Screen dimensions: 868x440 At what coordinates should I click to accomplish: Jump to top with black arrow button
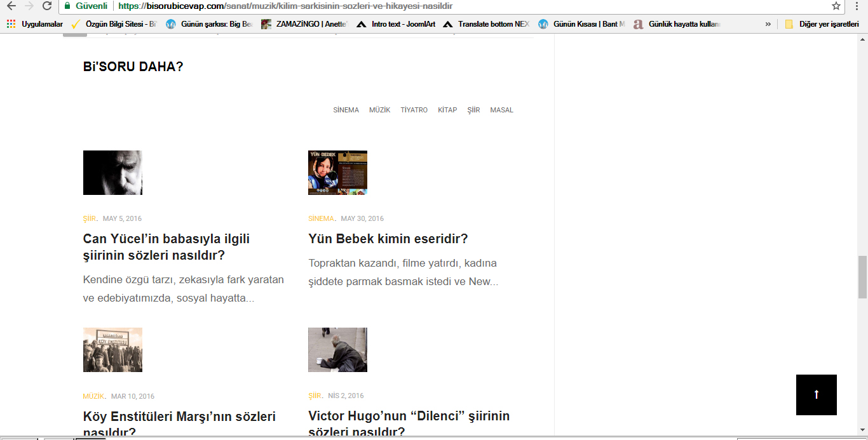pos(816,394)
